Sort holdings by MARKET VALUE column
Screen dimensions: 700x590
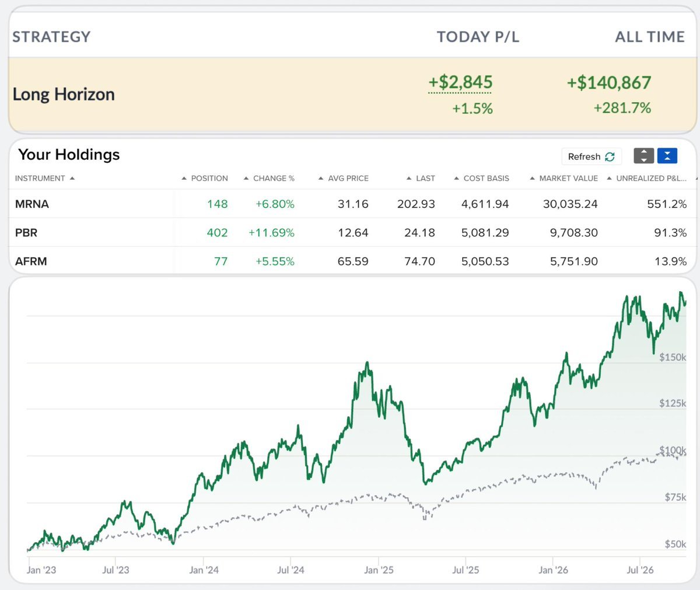pyautogui.click(x=564, y=178)
